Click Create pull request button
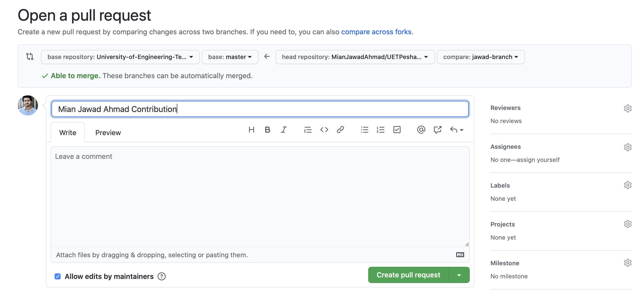The image size is (644, 291). point(408,275)
